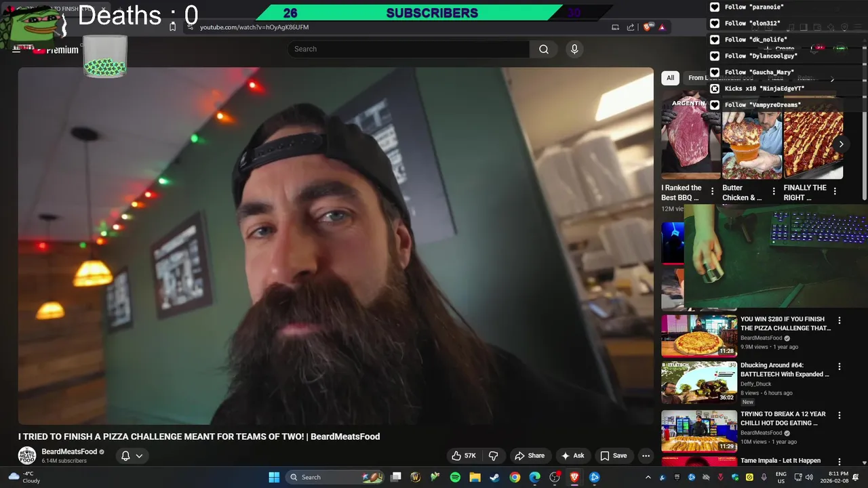Open ENG US language switcher
The height and width of the screenshot is (488, 868).
pyautogui.click(x=781, y=477)
